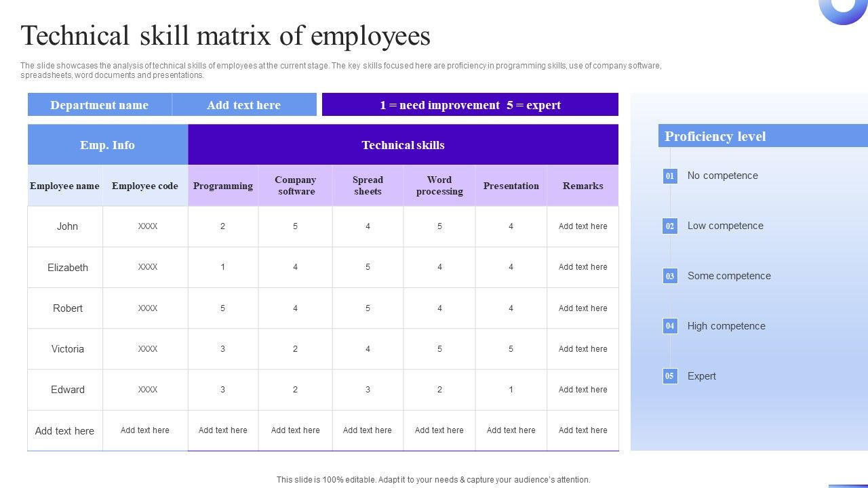Click Edward's Word processing score
This screenshot has width=868, height=488.
[439, 390]
